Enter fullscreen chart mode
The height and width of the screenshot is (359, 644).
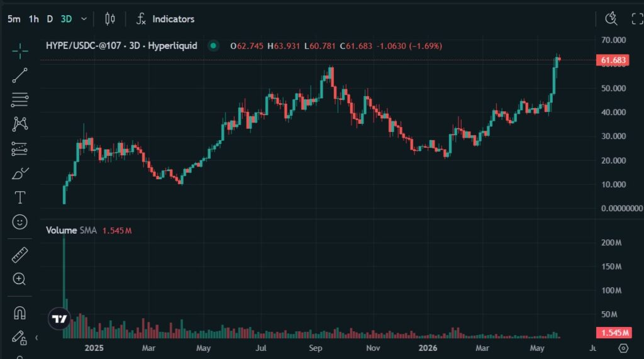pos(638,18)
